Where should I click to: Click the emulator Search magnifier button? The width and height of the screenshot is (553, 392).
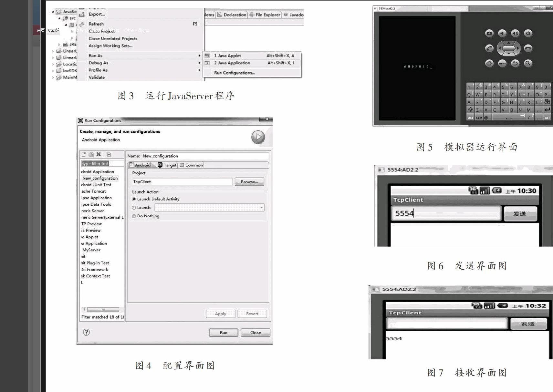pos(528,63)
